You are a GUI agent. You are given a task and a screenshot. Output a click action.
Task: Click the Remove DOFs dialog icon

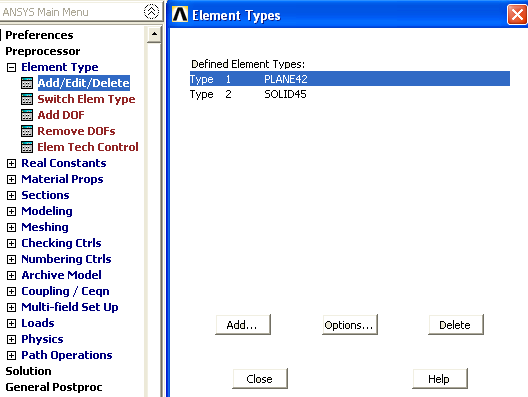click(x=27, y=131)
